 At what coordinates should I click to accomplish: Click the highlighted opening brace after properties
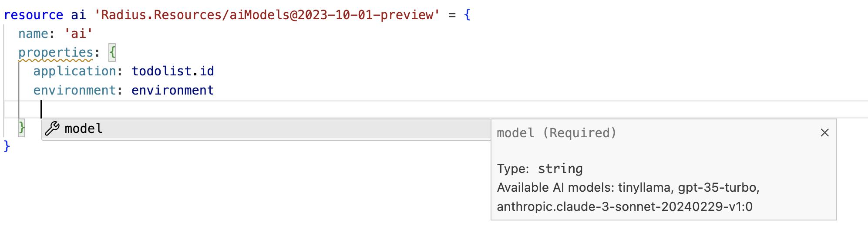click(112, 53)
